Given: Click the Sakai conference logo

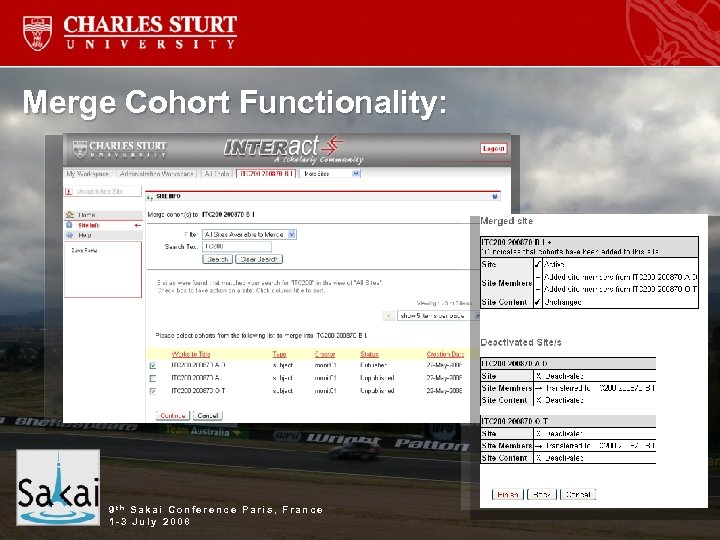Looking at the screenshot, I should (58, 487).
